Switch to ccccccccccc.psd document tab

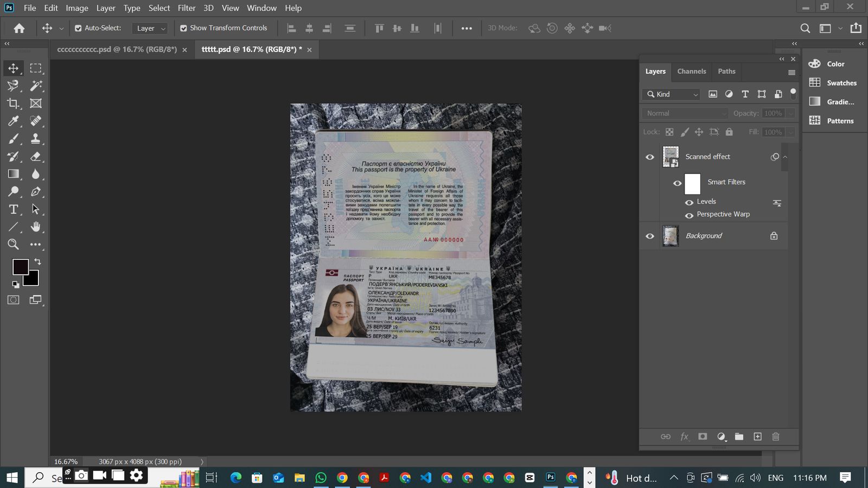pos(117,49)
